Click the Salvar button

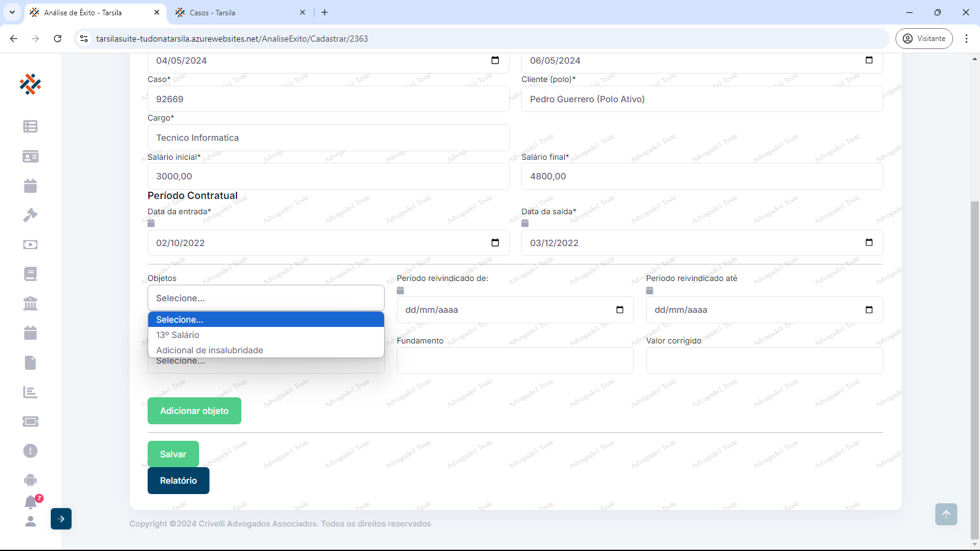tap(173, 454)
